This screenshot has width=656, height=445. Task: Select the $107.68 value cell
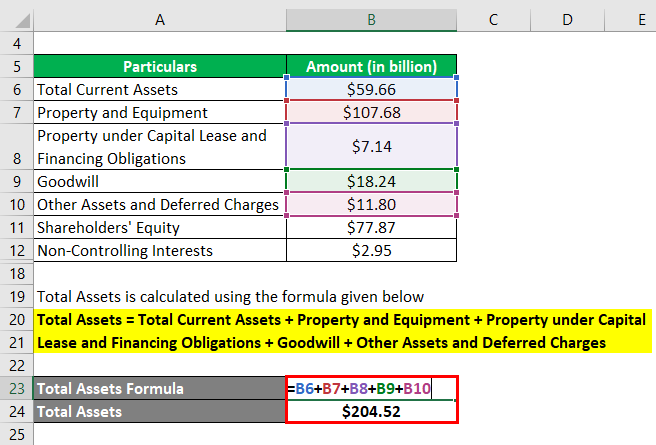click(x=372, y=113)
